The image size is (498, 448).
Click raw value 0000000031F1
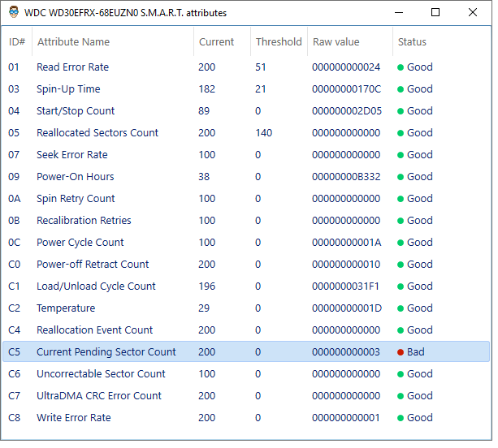click(345, 286)
